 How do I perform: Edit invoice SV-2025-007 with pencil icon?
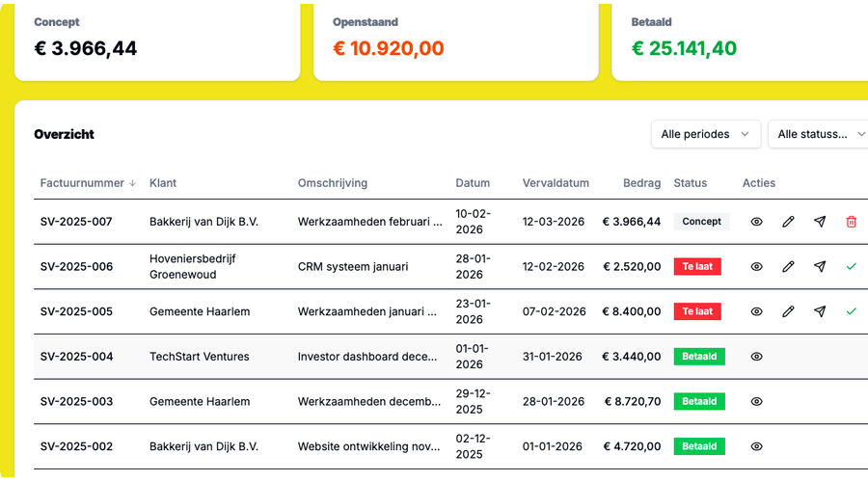(x=788, y=222)
